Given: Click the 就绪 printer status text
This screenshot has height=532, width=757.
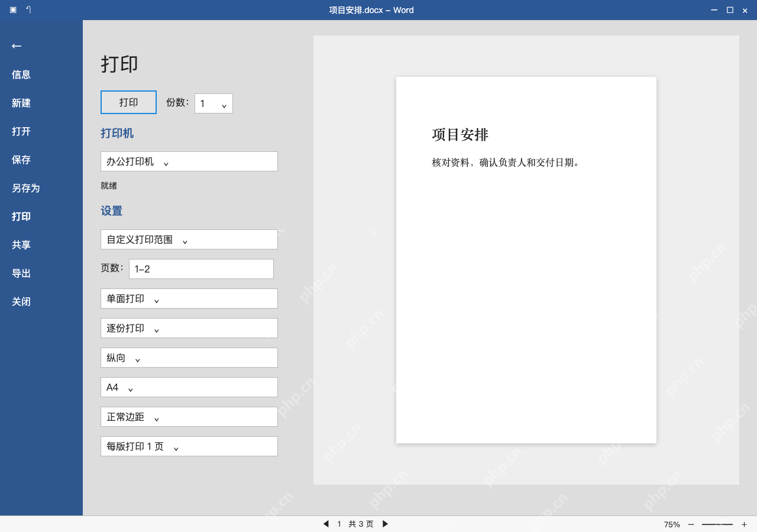Looking at the screenshot, I should 109,186.
